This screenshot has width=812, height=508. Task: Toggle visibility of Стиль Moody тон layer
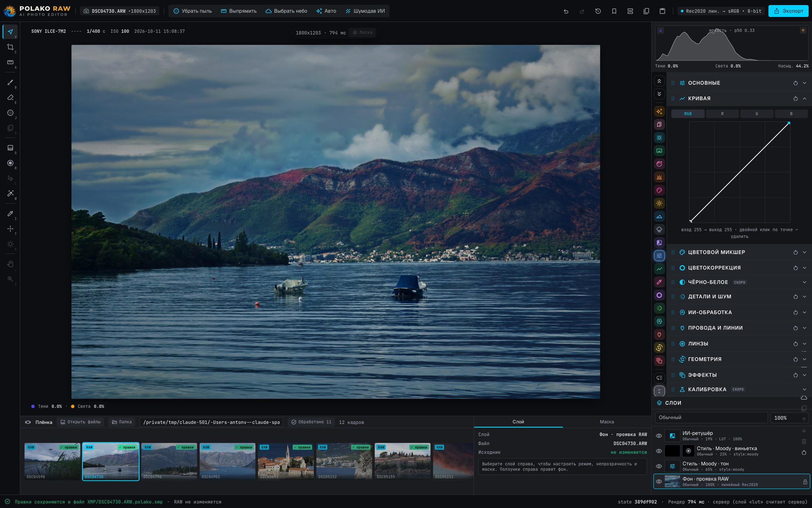tap(659, 466)
